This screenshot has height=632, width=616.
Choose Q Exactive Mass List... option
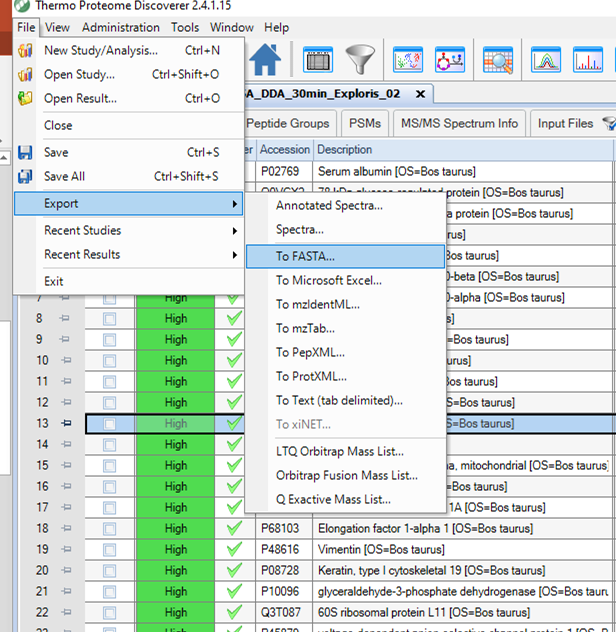(345, 499)
